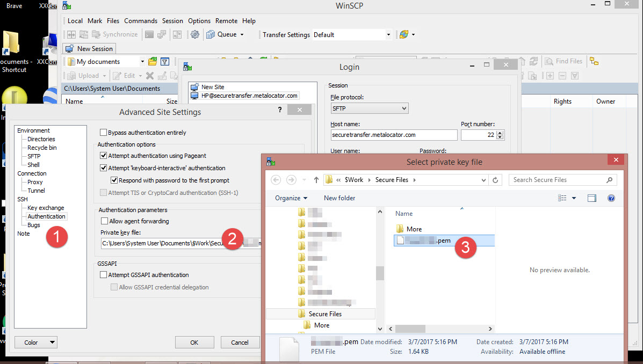Open the Organize dropdown menu

coord(291,198)
